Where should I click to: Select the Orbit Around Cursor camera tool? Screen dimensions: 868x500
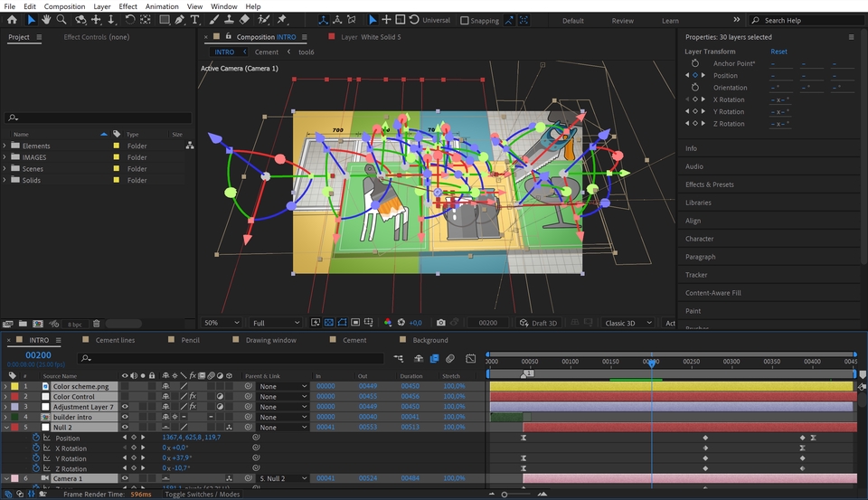[x=80, y=20]
